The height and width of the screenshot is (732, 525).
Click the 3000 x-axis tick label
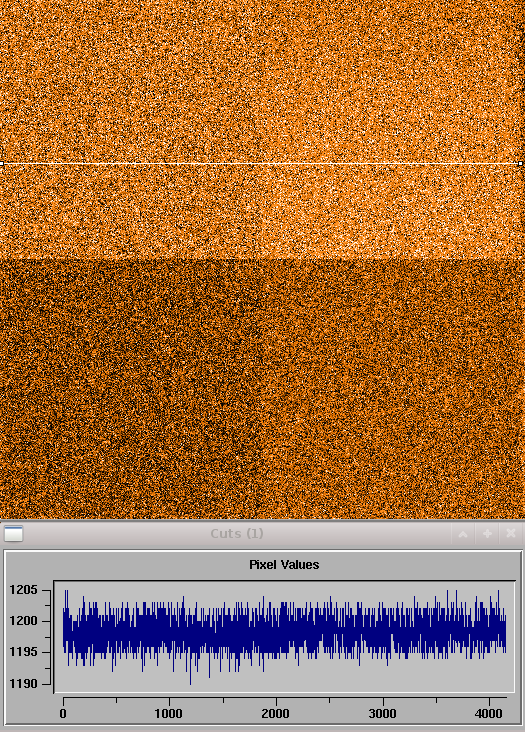click(382, 714)
